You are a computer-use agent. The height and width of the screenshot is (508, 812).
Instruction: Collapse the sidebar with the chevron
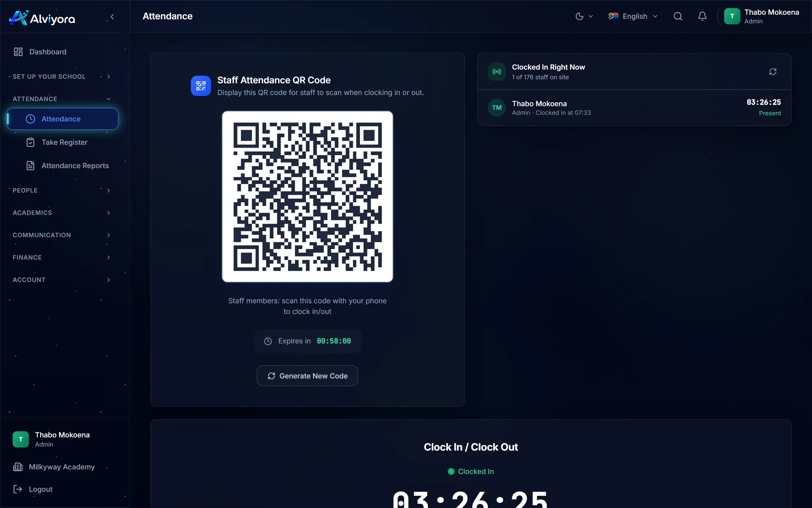(112, 17)
